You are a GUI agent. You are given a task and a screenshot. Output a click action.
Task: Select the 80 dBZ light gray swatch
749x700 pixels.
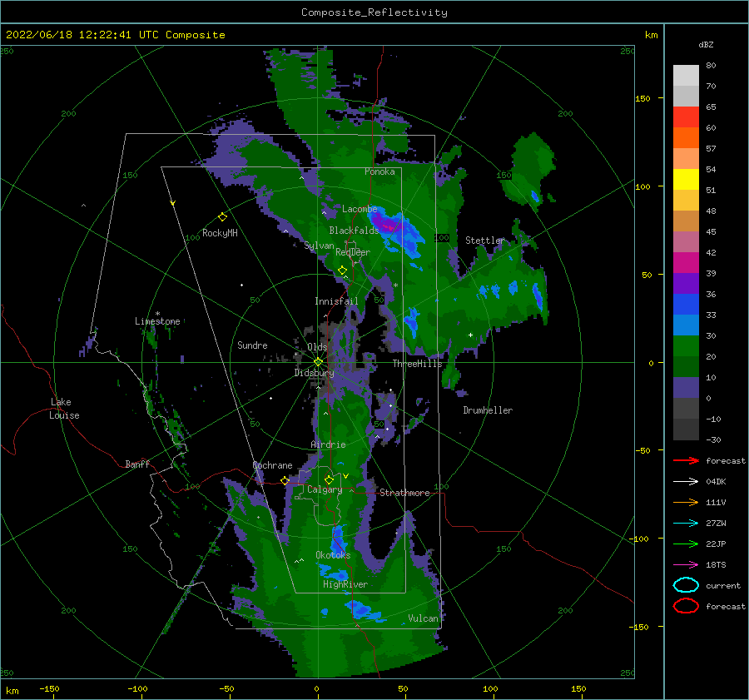[x=686, y=76]
